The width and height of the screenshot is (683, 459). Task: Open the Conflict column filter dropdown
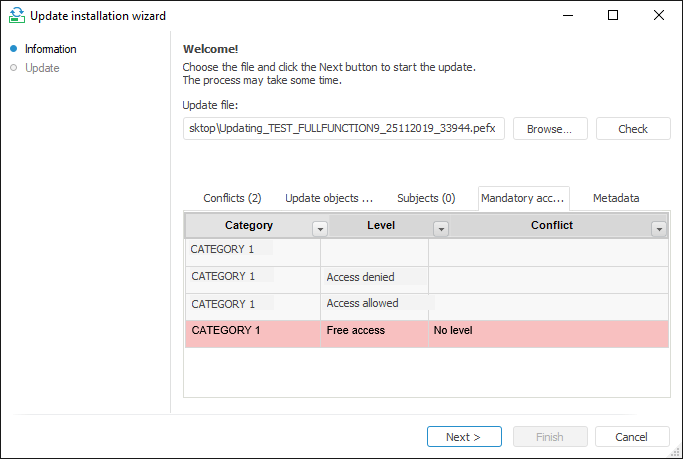pos(658,228)
